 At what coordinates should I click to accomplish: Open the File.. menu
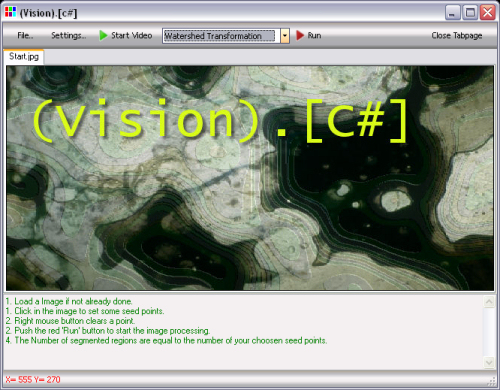coord(25,35)
